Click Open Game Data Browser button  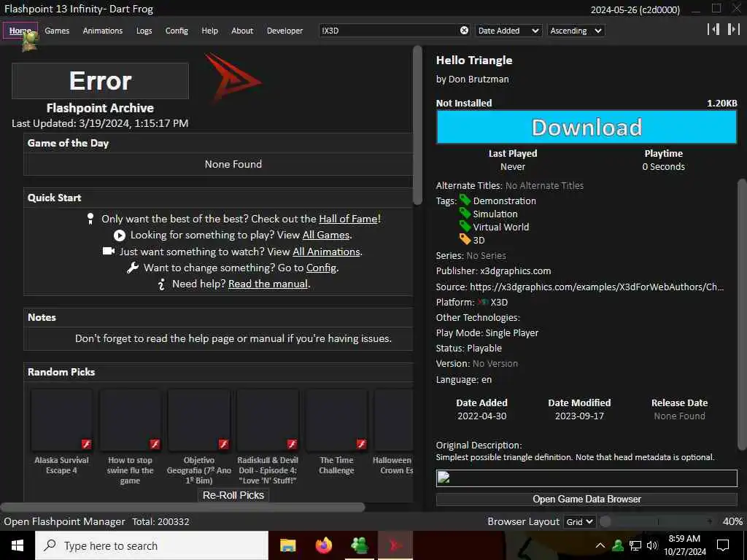[x=587, y=499]
